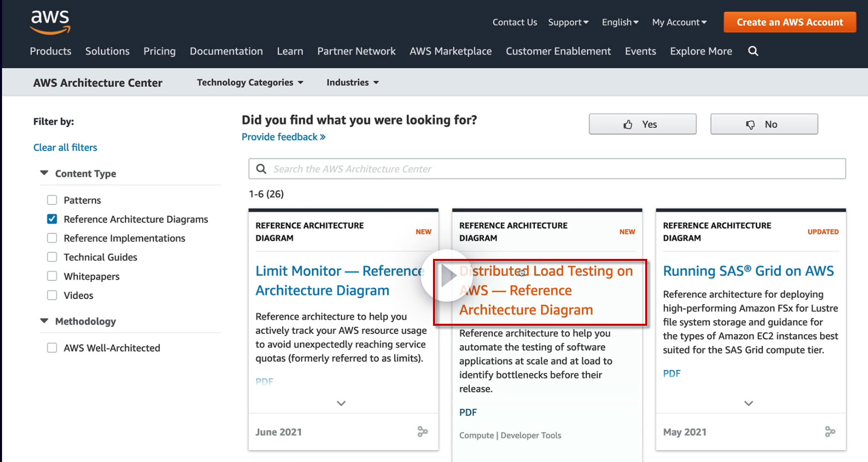Click the Architecture Center search field
Screen dimensions: 868x462
coord(553,169)
